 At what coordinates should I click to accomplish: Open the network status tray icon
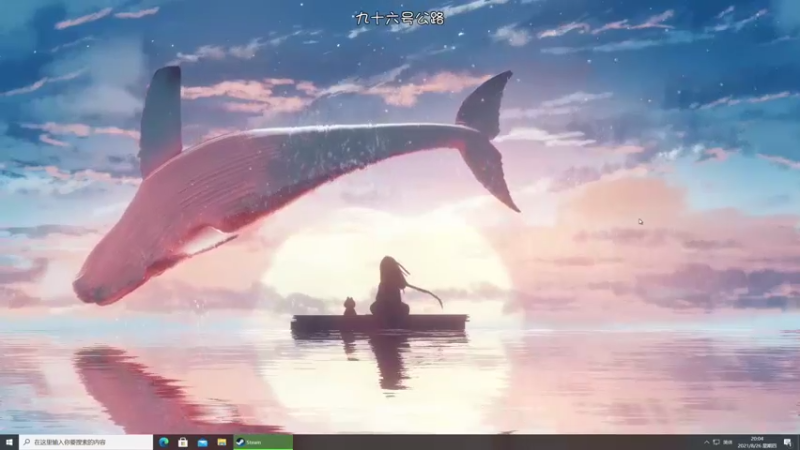(716, 442)
